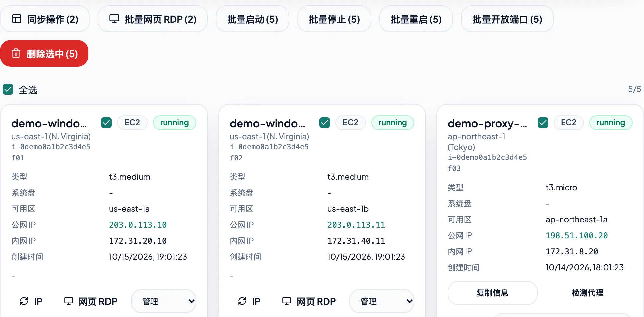Click internal IP 172.31.8.20
The width and height of the screenshot is (644, 317).
click(x=572, y=252)
